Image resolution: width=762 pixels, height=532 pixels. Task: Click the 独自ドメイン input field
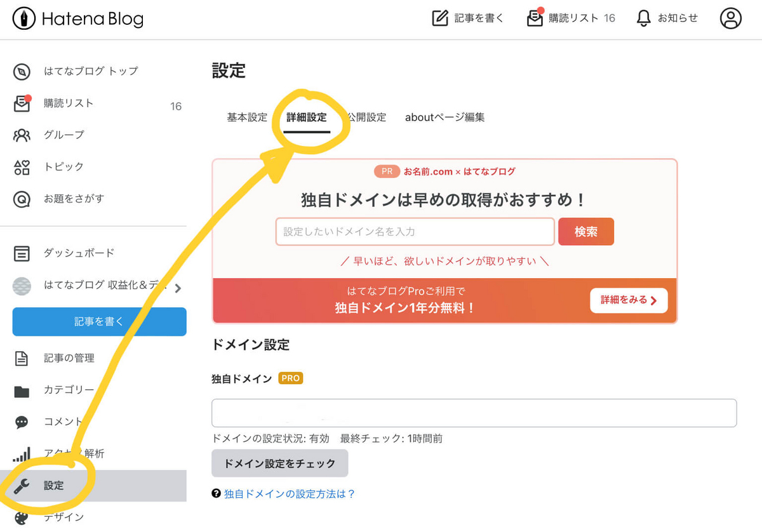pyautogui.click(x=474, y=413)
